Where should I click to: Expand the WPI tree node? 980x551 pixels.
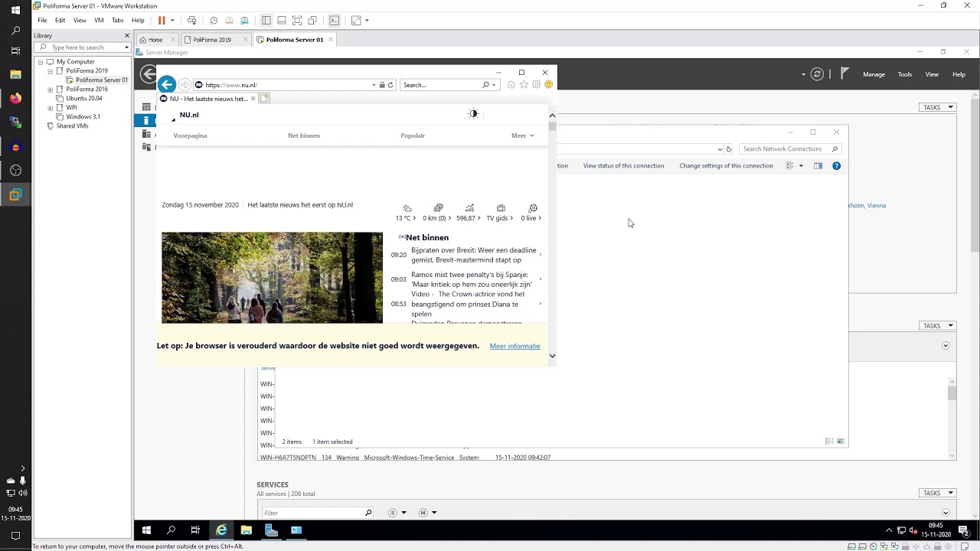point(51,108)
